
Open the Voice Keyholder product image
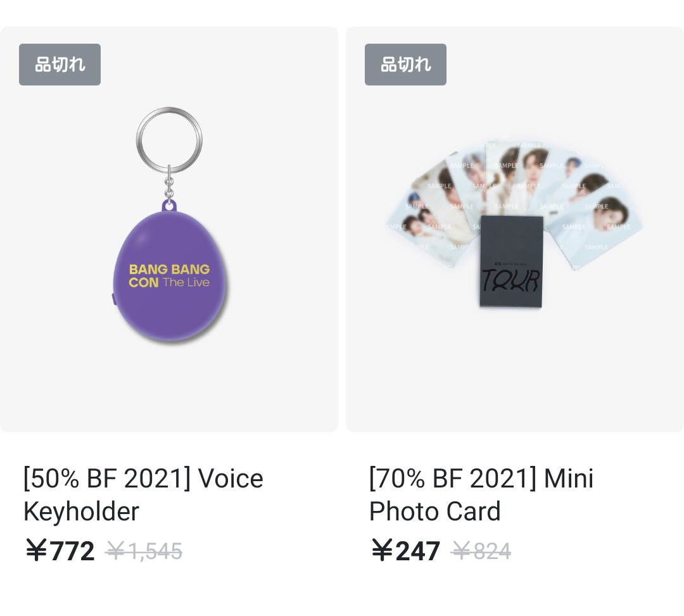(169, 229)
